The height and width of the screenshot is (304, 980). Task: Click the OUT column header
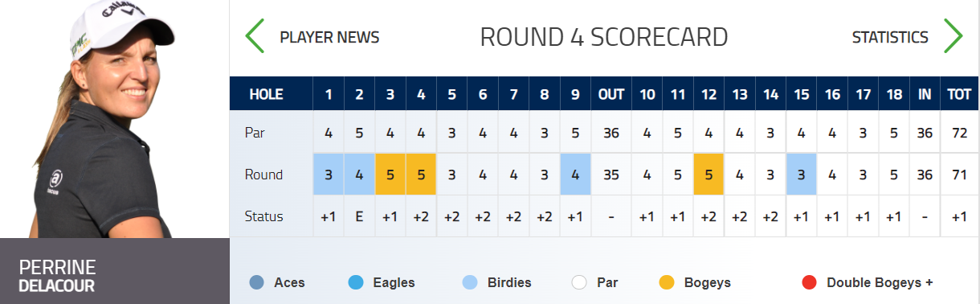pos(611,94)
